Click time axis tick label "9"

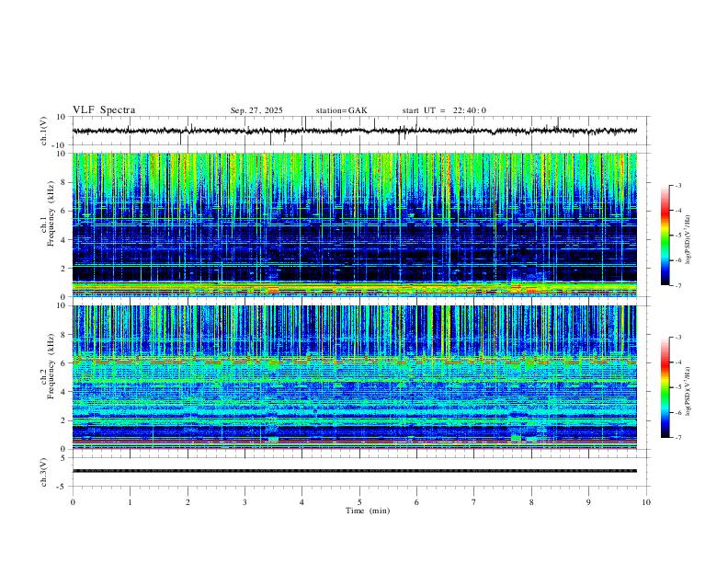click(588, 502)
